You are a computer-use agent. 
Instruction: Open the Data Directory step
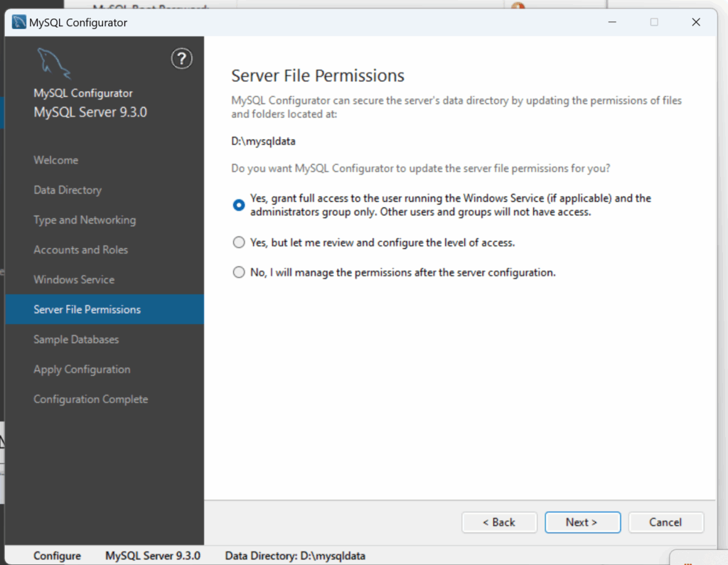68,190
